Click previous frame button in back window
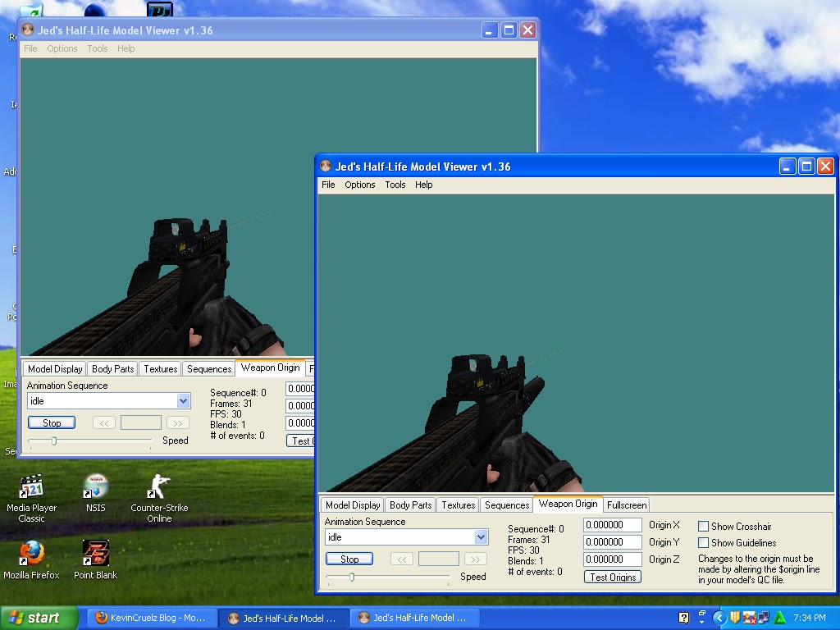 [104, 422]
